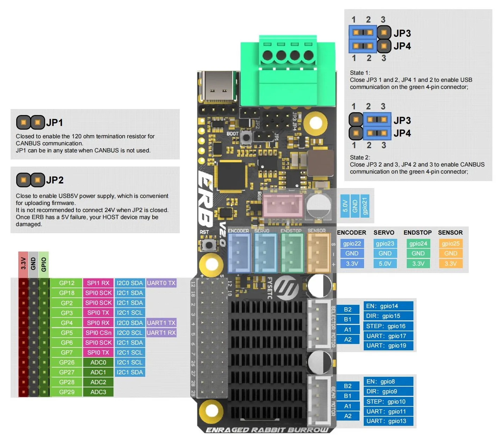Click the BOOT push button on board
The width and height of the screenshot is (504, 441).
(x=247, y=137)
